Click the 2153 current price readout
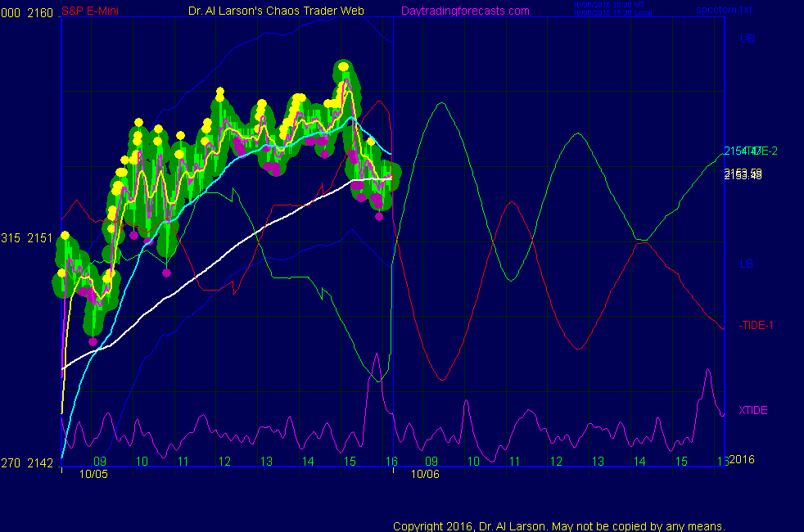This screenshot has height=532, width=804. click(743, 174)
